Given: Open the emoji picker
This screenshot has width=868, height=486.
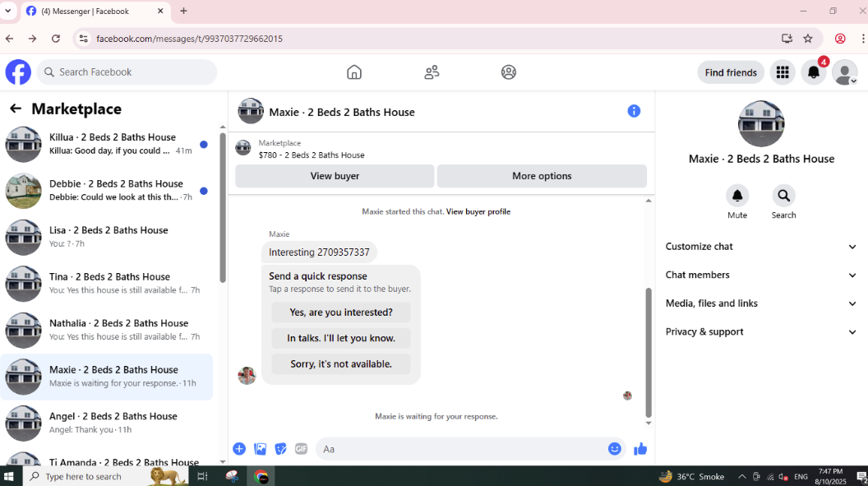Looking at the screenshot, I should point(615,449).
